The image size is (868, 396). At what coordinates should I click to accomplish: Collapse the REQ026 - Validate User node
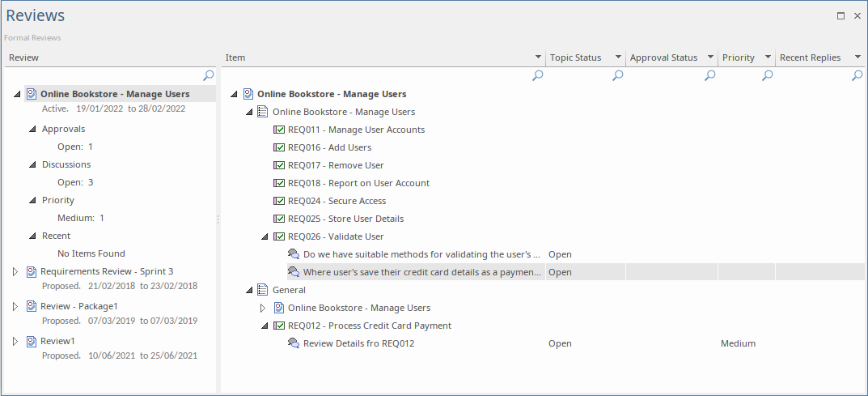tap(265, 236)
